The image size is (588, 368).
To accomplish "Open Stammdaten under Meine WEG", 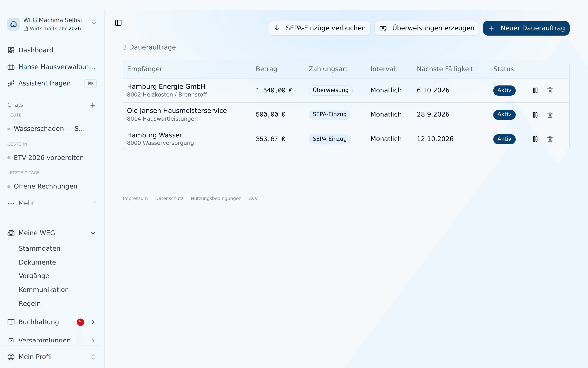I will [39, 248].
